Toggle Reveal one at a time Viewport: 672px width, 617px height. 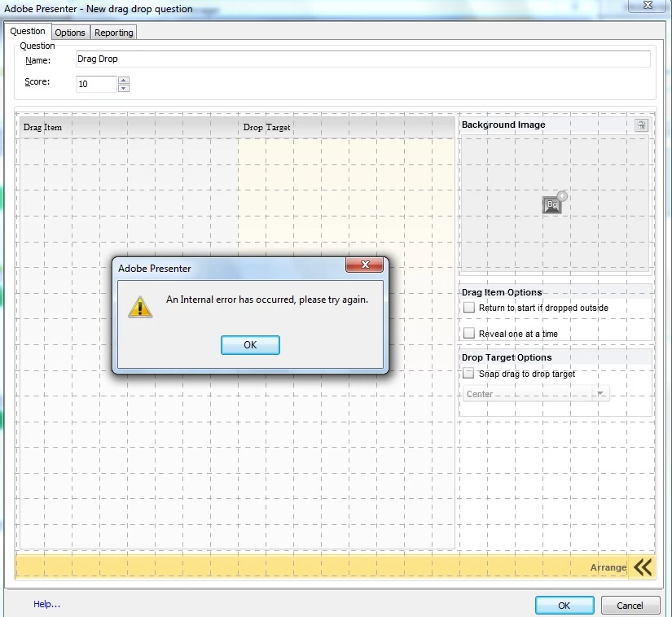[469, 333]
